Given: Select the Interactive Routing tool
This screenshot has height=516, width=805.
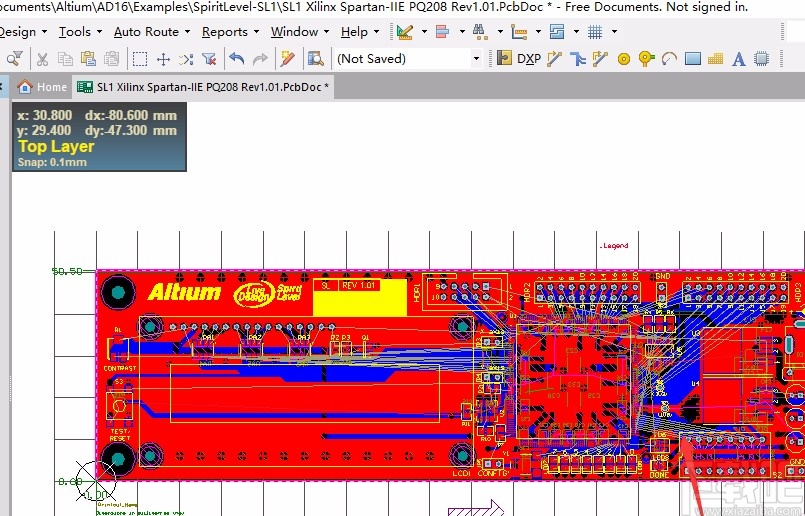Looking at the screenshot, I should tap(554, 59).
